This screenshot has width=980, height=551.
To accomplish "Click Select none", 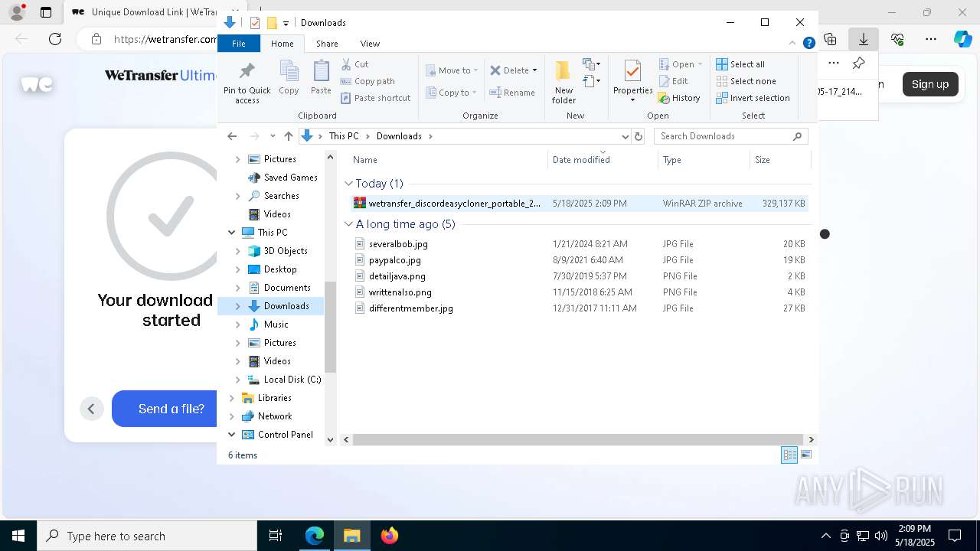I will point(746,81).
